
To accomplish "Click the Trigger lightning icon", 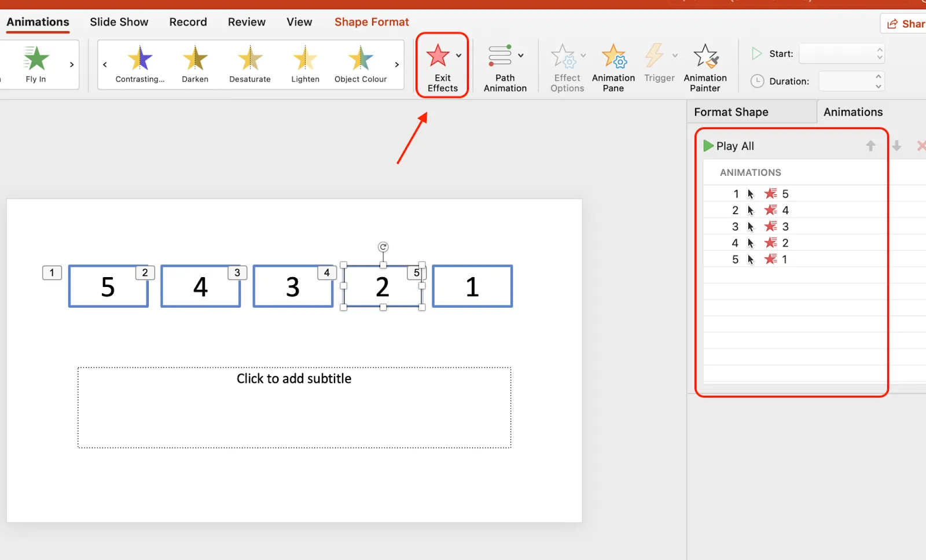I will 655,56.
